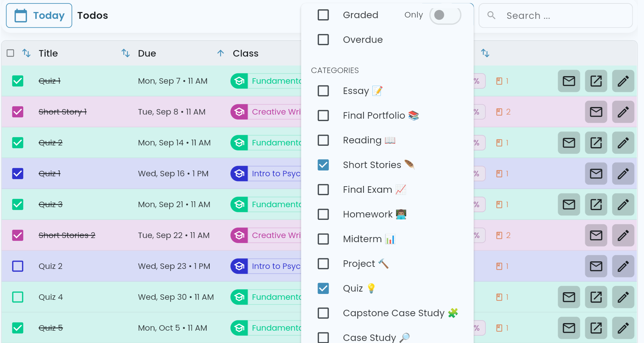
Task: Click into the Search field
Action: click(556, 15)
